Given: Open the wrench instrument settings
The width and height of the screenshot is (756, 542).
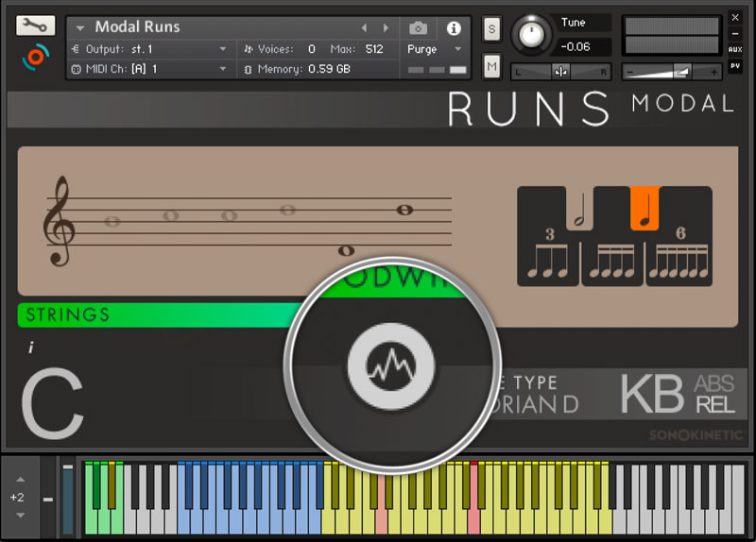Looking at the screenshot, I should pos(35,25).
